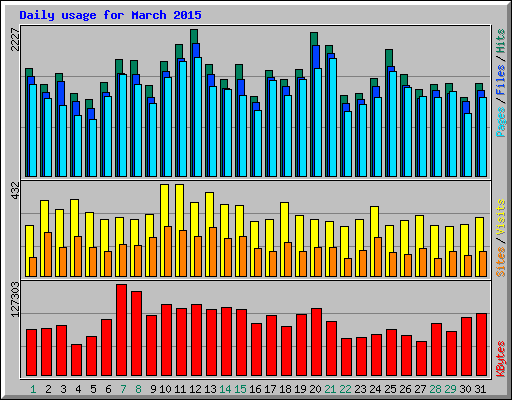Click the "KBytes" legend label
This screenshot has height=400, width=512.
point(500,359)
